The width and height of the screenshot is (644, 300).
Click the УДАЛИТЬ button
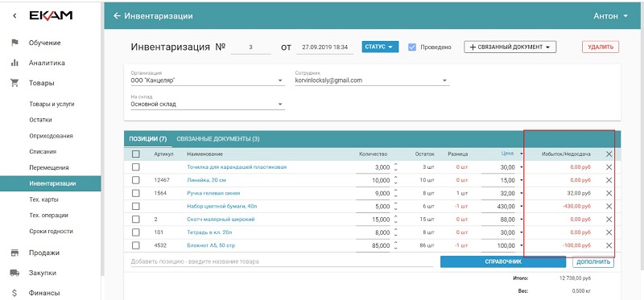click(x=601, y=47)
